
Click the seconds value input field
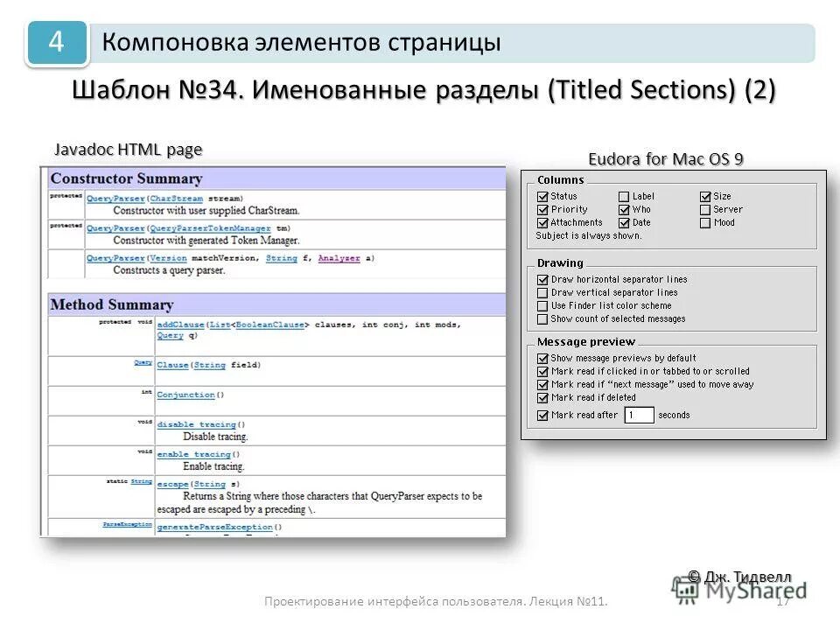point(638,415)
